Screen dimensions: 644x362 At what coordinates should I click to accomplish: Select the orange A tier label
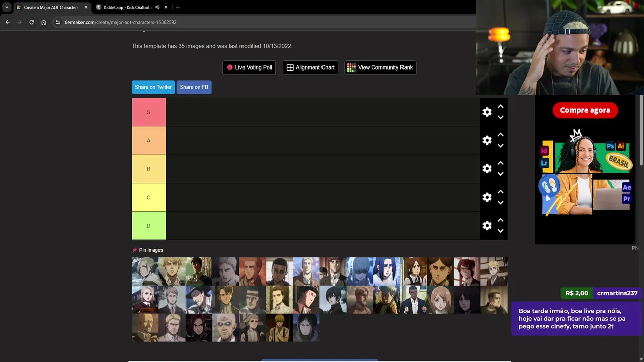[148, 140]
